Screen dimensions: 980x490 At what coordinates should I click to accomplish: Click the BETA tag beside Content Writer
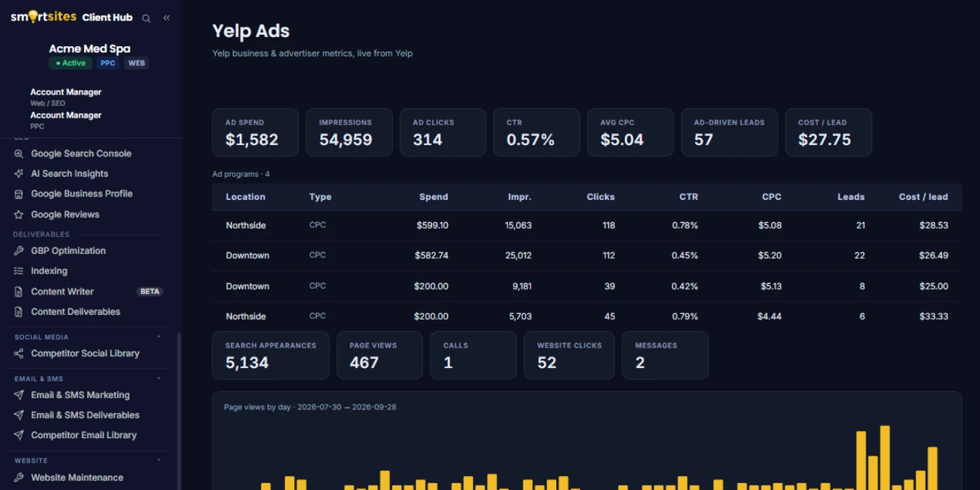(150, 292)
